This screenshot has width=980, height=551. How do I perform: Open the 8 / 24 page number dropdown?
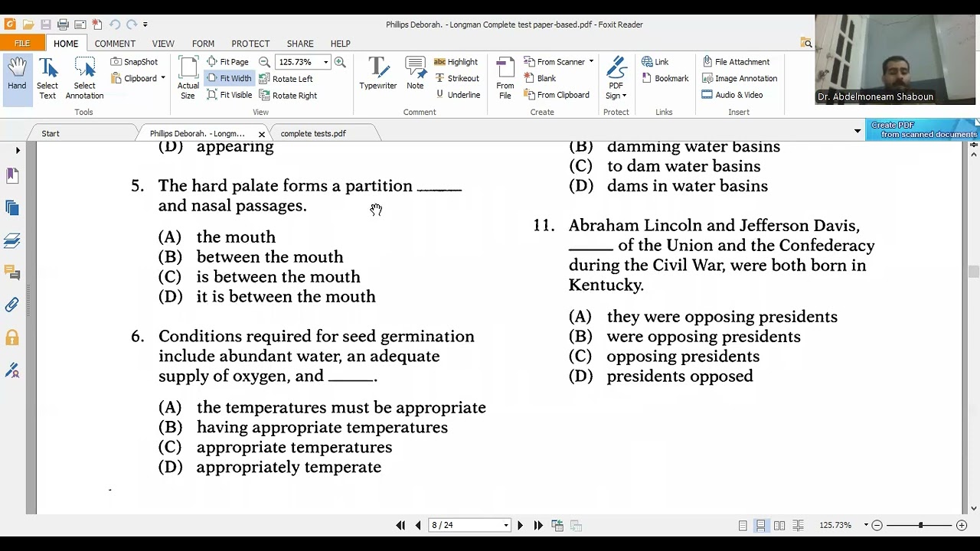click(505, 525)
